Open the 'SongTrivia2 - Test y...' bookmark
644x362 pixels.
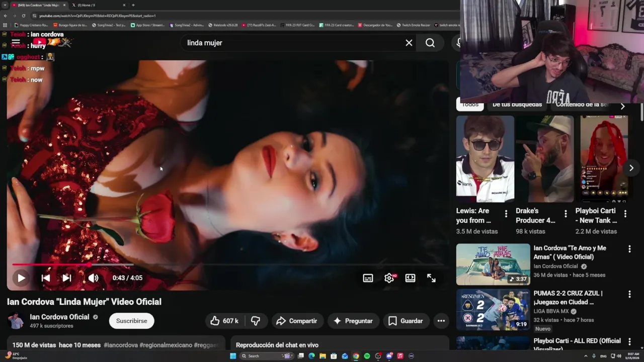pos(108,25)
